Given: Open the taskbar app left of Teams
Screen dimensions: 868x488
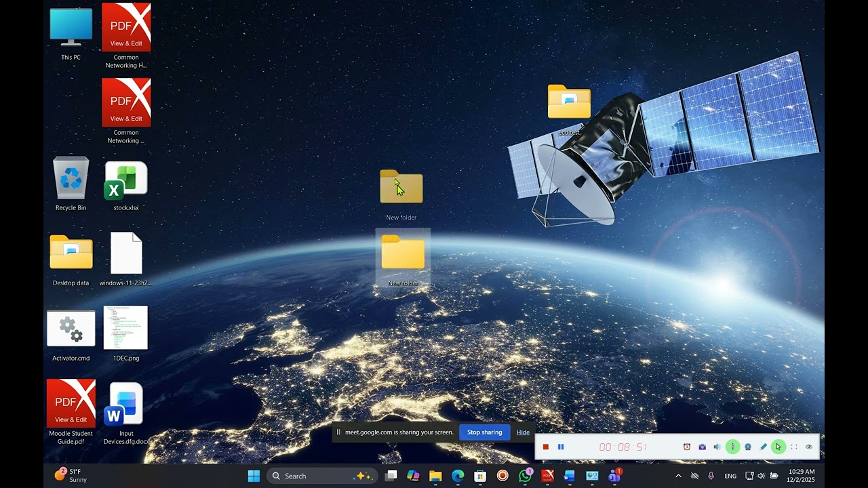Looking at the screenshot, I should pyautogui.click(x=592, y=476).
